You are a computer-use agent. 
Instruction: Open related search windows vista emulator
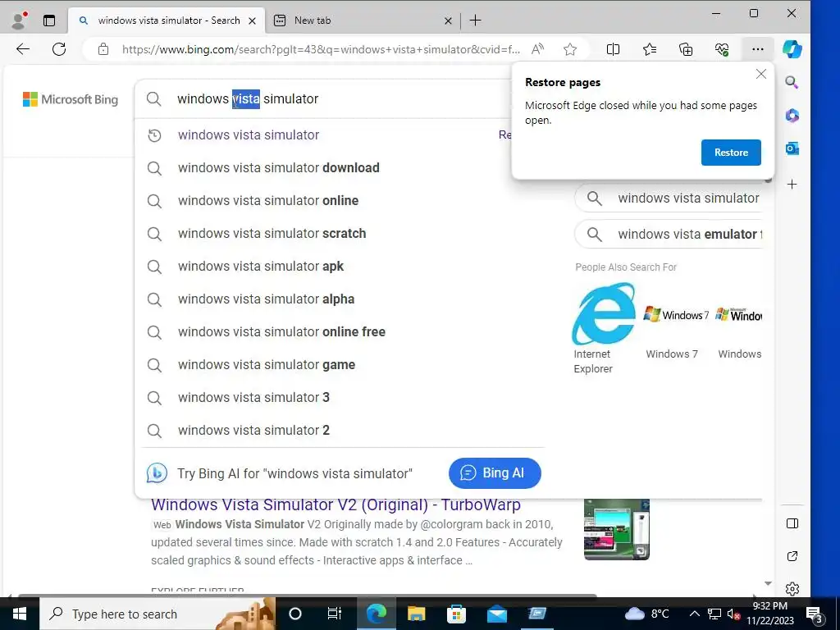coord(669,234)
